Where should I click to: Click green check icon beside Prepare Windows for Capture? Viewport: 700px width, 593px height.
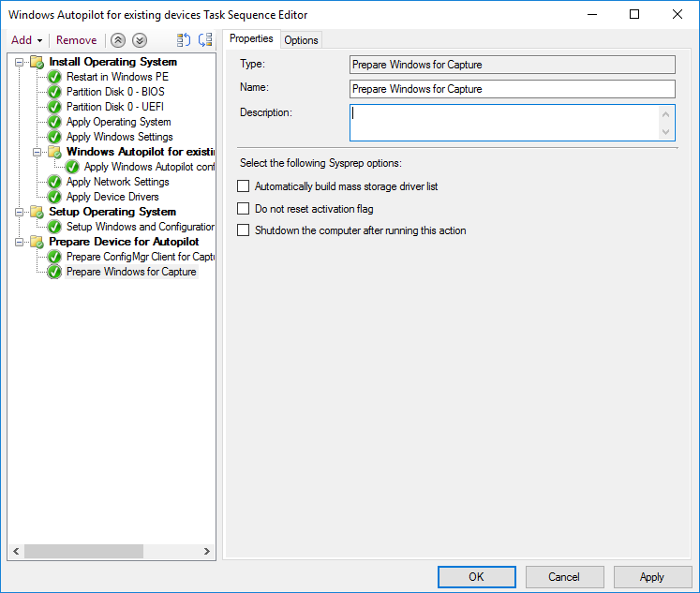(54, 272)
